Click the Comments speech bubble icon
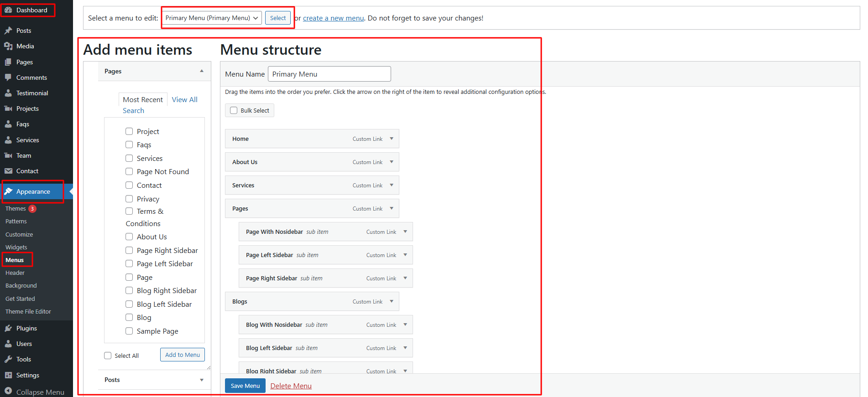The width and height of the screenshot is (868, 397). [x=8, y=77]
